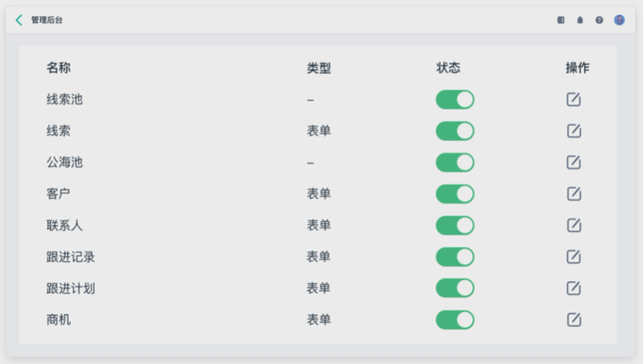This screenshot has width=643, height=364.
Task: Click the edit icon for 跟进记录
Action: coord(573,257)
